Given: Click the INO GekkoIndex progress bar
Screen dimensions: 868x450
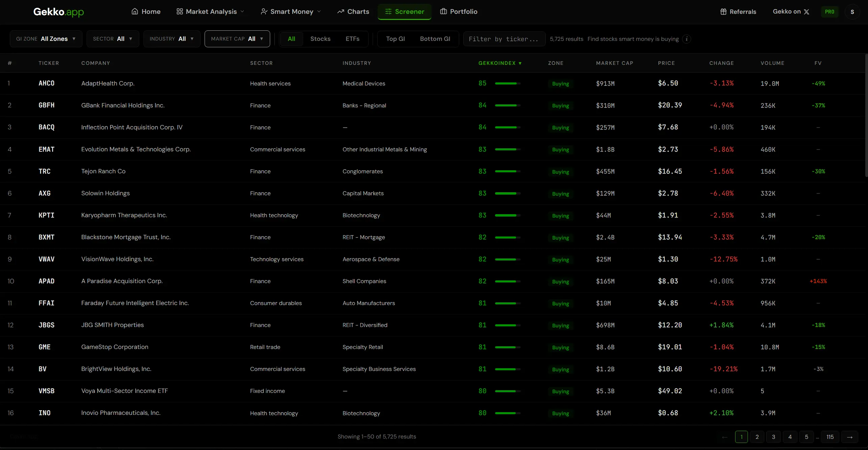Looking at the screenshot, I should click(508, 413).
